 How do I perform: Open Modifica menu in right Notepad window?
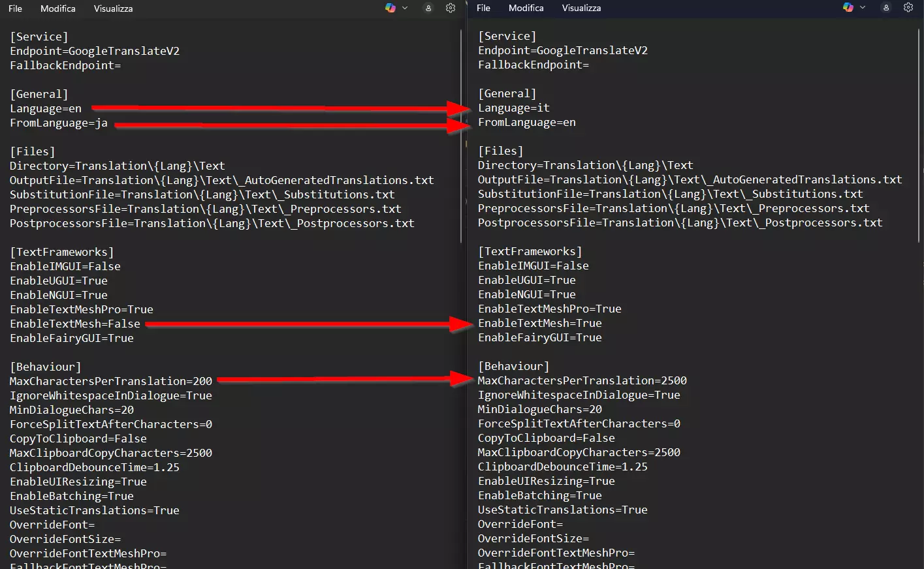[526, 8]
